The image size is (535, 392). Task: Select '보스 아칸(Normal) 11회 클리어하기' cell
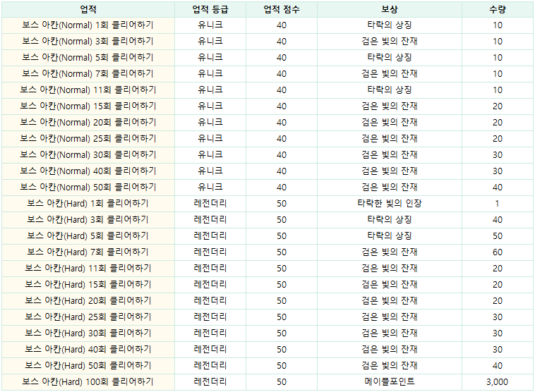click(88, 90)
